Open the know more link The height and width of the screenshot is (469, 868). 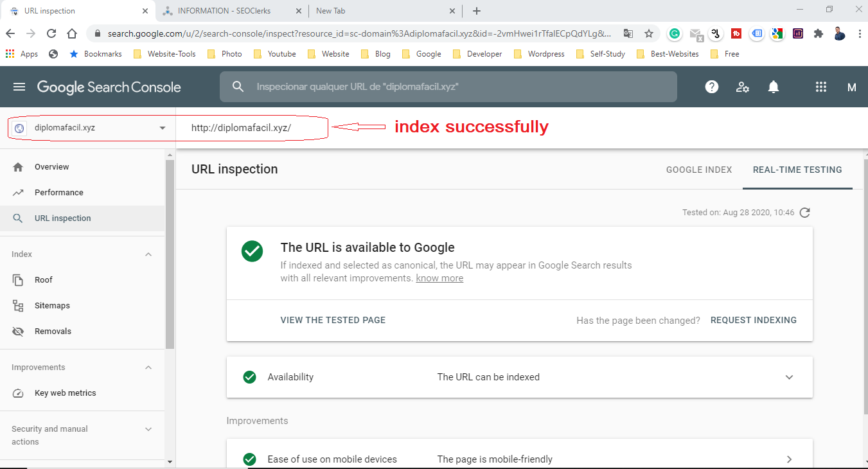(x=439, y=278)
